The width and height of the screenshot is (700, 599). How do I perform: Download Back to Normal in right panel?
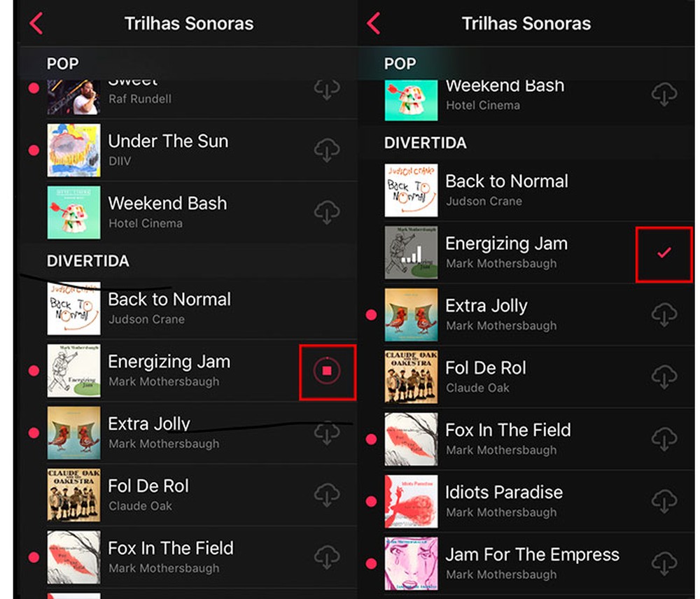664,190
